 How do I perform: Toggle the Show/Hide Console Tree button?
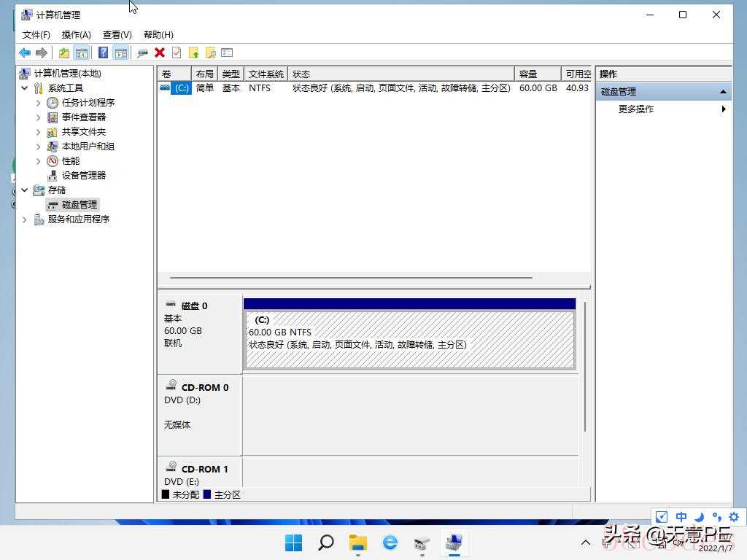[x=81, y=52]
